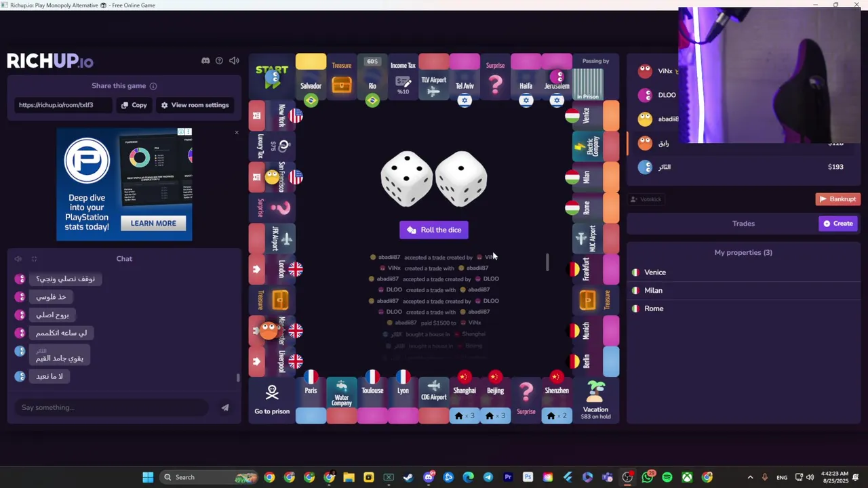Open Venice in My properties
The height and width of the screenshot is (488, 868).
743,272
